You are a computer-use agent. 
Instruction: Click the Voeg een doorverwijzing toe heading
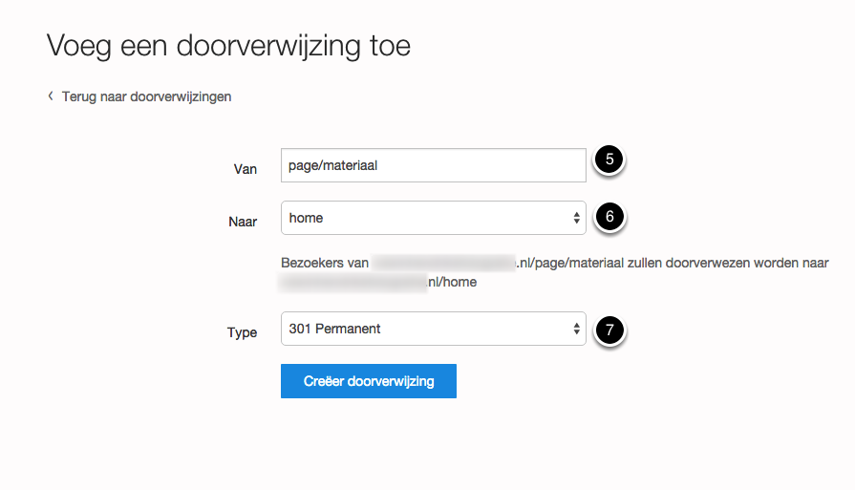[x=229, y=46]
